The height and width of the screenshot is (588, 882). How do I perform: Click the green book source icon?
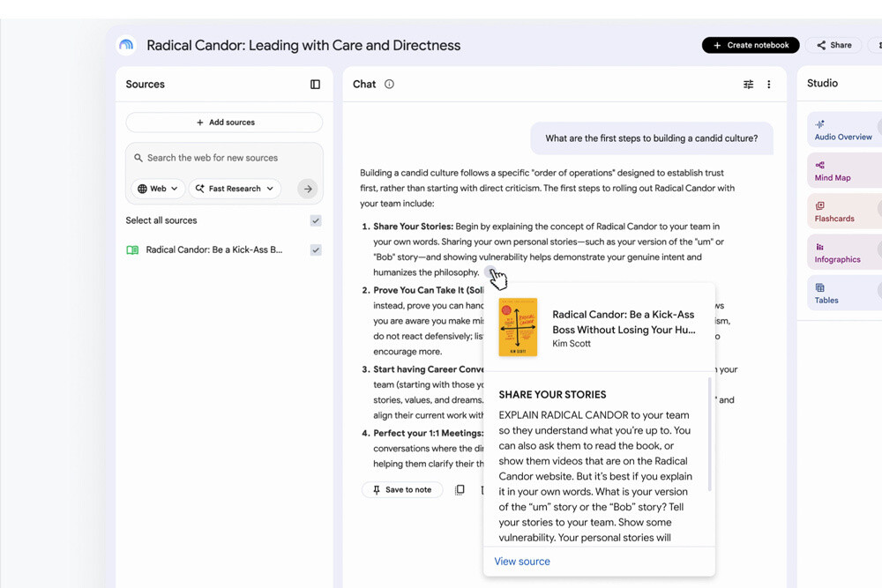[133, 250]
